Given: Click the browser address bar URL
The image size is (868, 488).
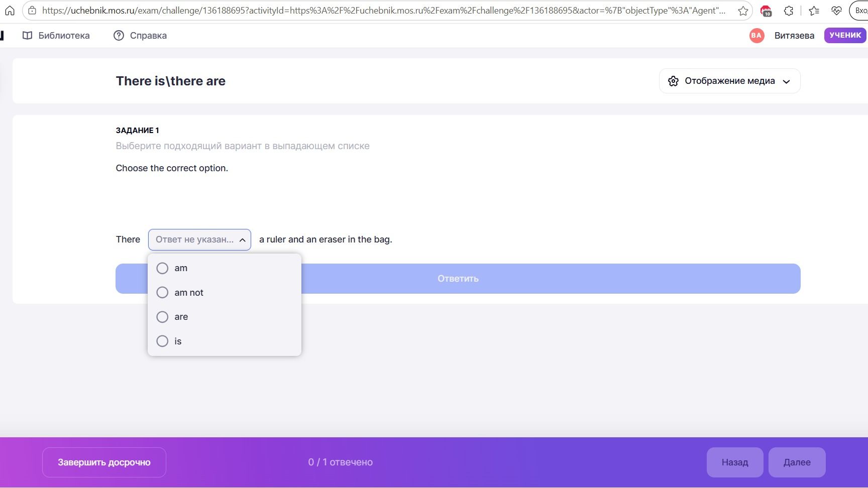Looking at the screenshot, I should click(384, 11).
